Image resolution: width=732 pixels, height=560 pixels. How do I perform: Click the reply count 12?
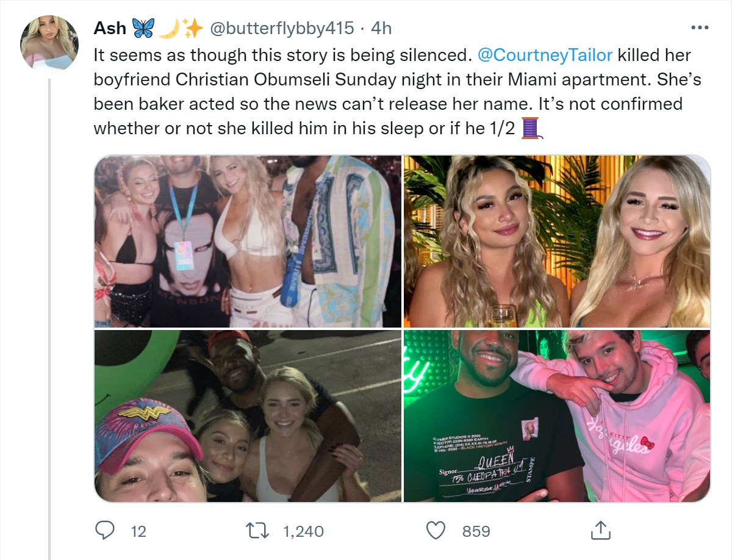138,531
